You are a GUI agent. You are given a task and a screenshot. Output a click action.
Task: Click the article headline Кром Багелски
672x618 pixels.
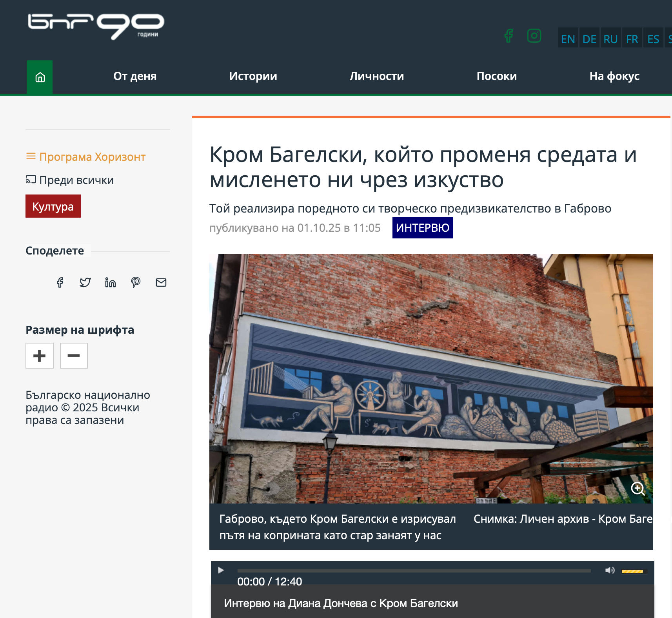point(423,167)
